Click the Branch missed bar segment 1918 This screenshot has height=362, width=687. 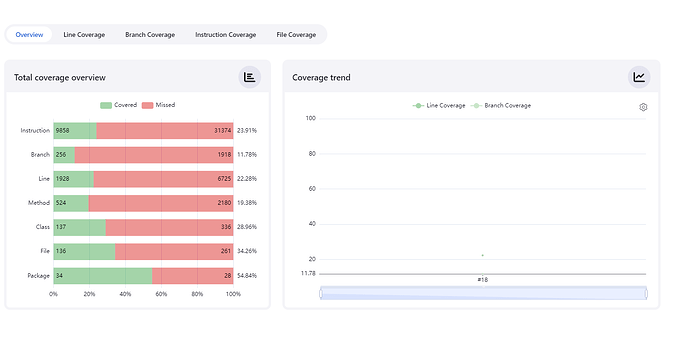pyautogui.click(x=154, y=155)
